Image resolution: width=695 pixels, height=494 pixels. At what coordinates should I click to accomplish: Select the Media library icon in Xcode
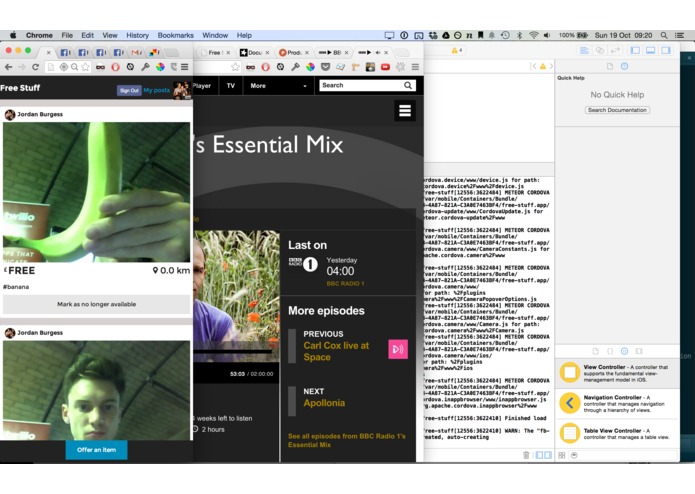click(639, 351)
